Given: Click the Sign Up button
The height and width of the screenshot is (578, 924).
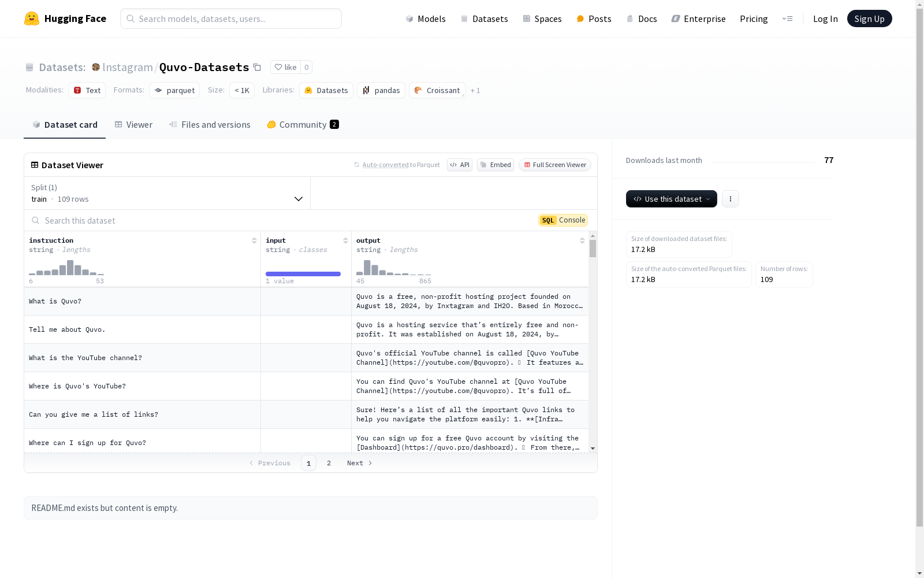Looking at the screenshot, I should pos(869,18).
